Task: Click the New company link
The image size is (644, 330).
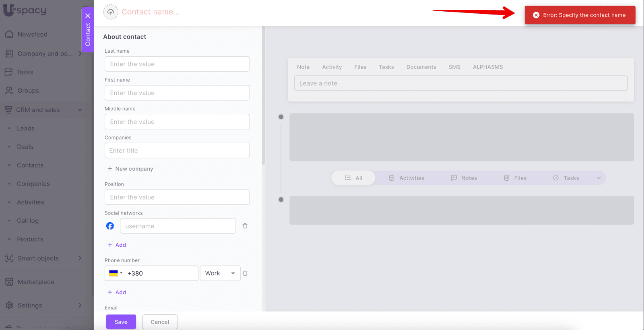Action: (130, 169)
